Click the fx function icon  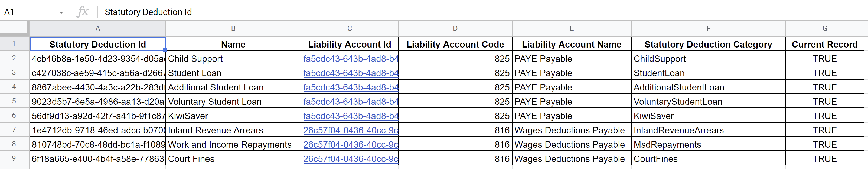pyautogui.click(x=83, y=12)
